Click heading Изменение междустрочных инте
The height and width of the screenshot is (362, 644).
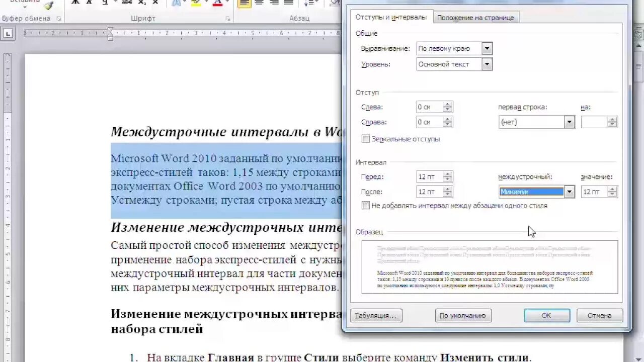click(226, 227)
